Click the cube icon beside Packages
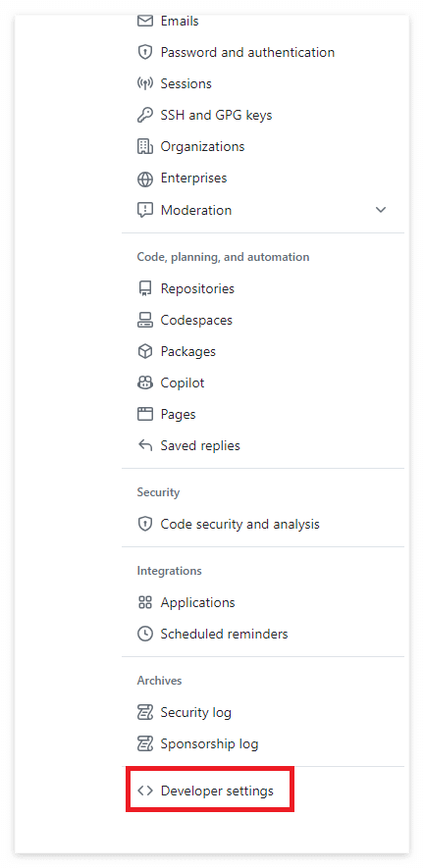This screenshot has width=424, height=868. 144,351
